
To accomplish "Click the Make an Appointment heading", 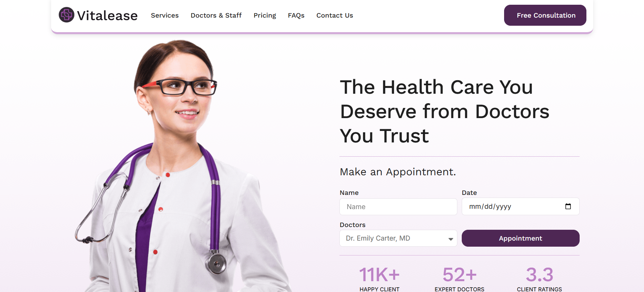I will click(398, 172).
